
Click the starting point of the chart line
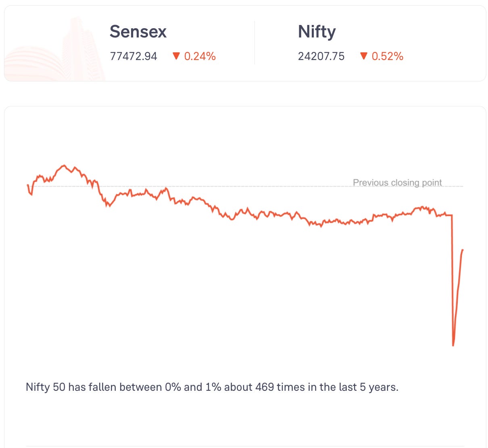(27, 185)
